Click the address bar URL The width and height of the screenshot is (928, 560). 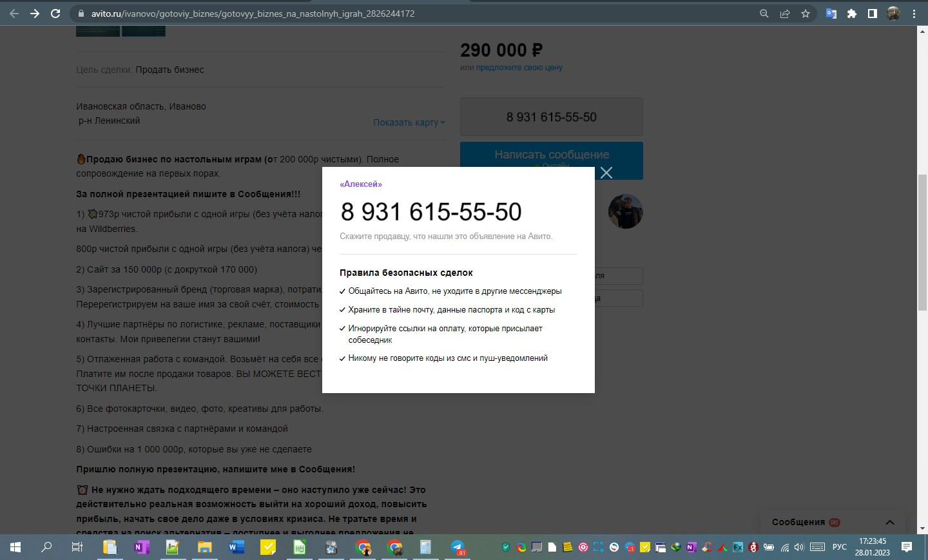[x=253, y=14]
